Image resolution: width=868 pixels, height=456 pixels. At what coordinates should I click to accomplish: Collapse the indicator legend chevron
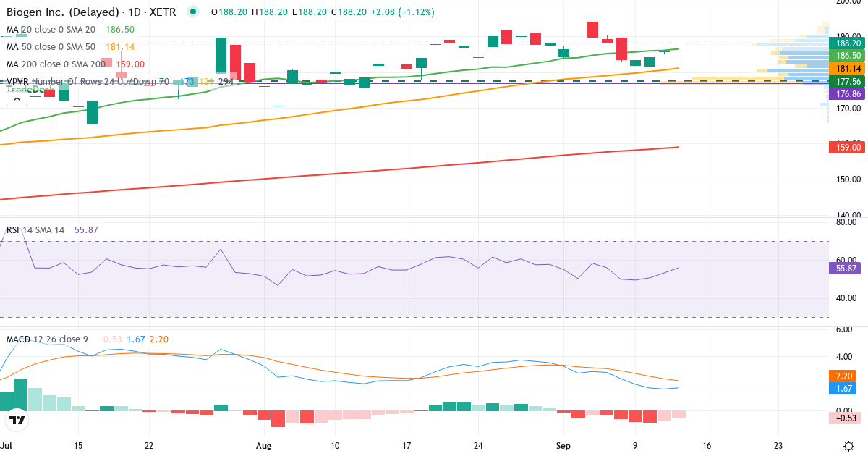[17, 98]
